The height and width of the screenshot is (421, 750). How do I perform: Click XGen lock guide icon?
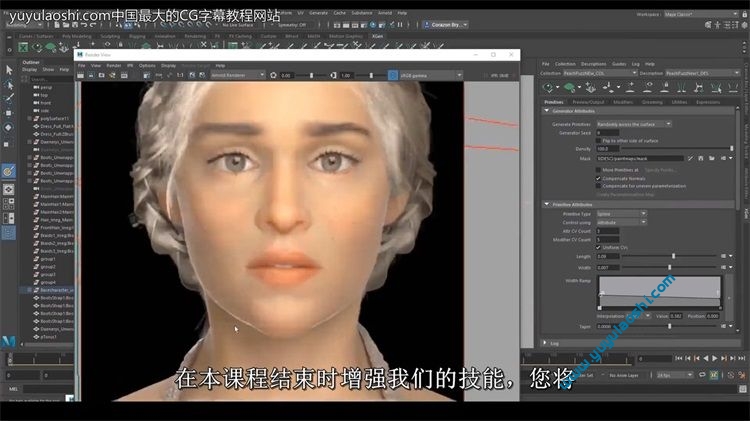pyautogui.click(x=665, y=87)
